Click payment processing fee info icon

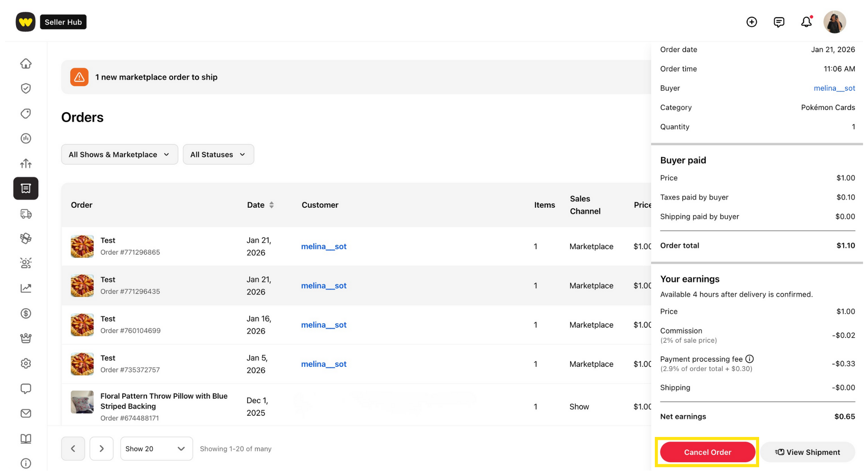(749, 359)
